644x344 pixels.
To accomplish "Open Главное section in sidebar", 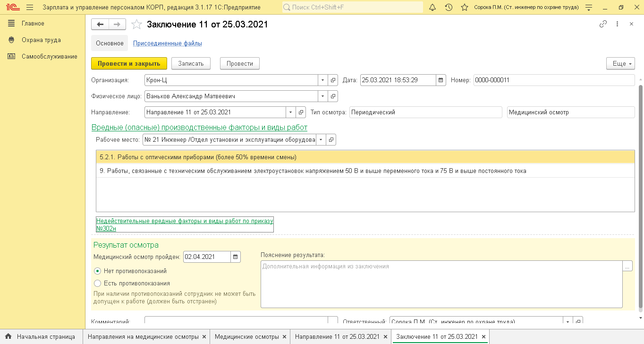I will [x=33, y=24].
